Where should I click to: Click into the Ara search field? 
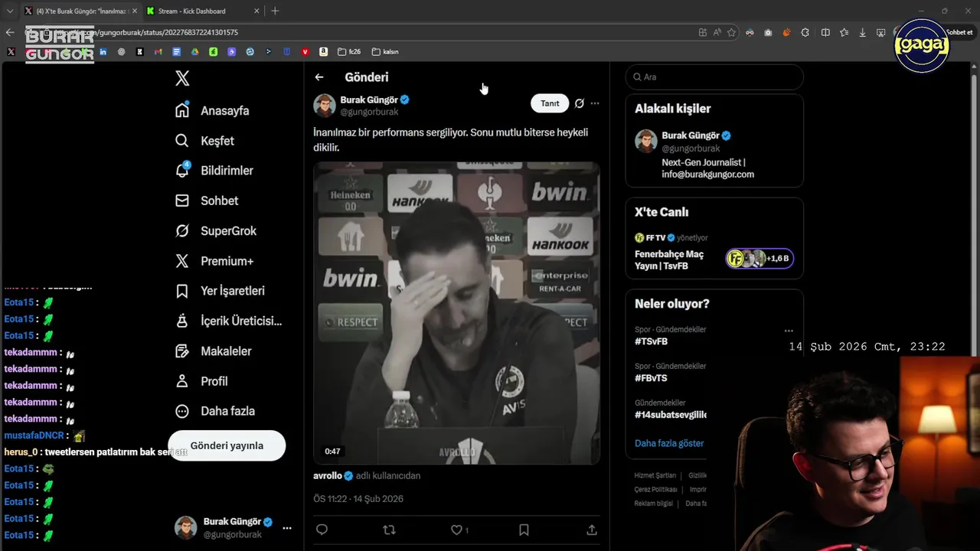tap(714, 77)
